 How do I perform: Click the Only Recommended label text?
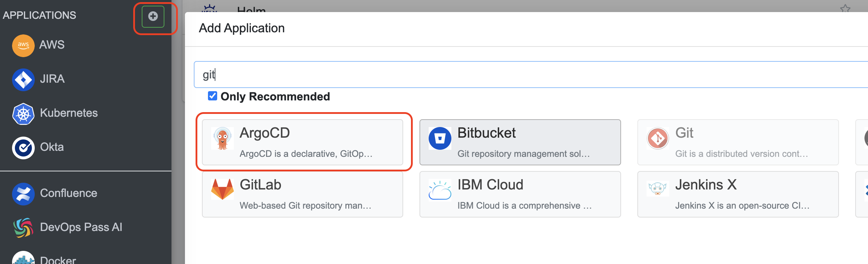[275, 97]
